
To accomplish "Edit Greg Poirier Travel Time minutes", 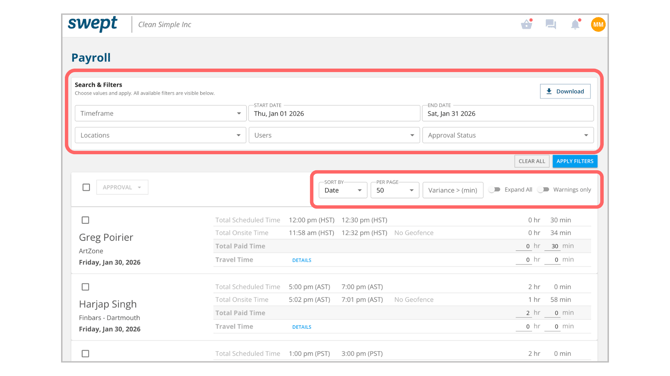I will 552,260.
